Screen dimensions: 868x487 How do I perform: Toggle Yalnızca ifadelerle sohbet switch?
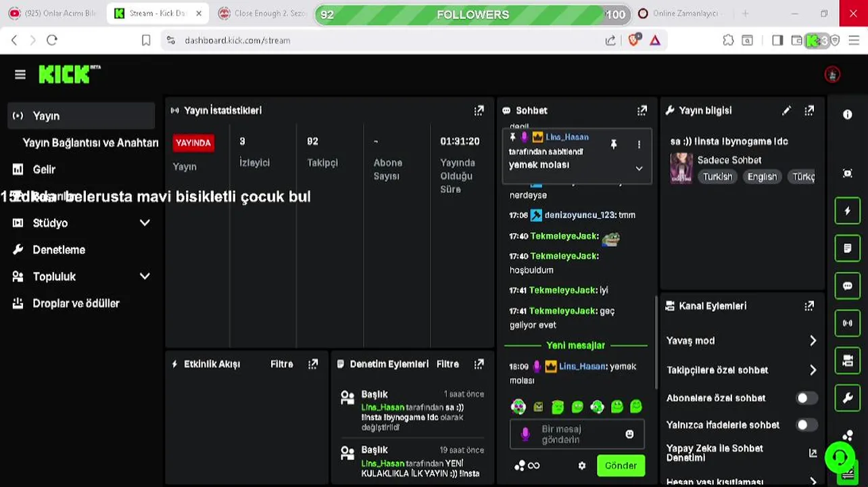click(x=806, y=425)
